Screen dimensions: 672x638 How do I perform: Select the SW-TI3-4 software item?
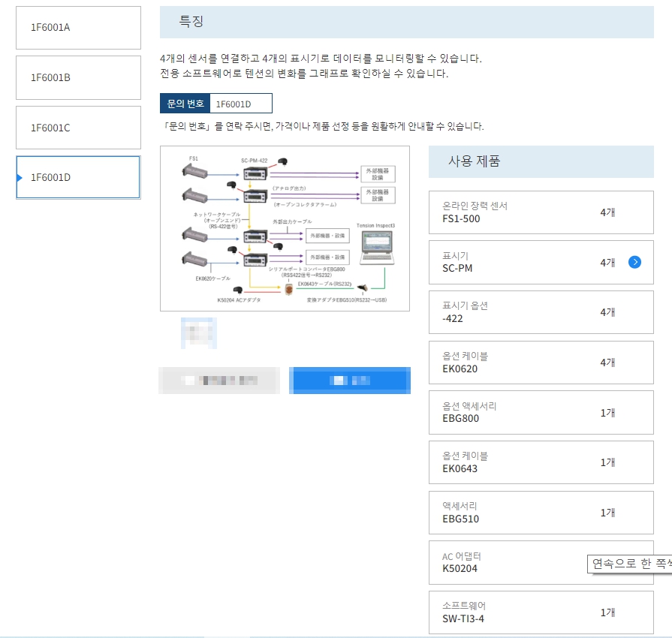(541, 612)
